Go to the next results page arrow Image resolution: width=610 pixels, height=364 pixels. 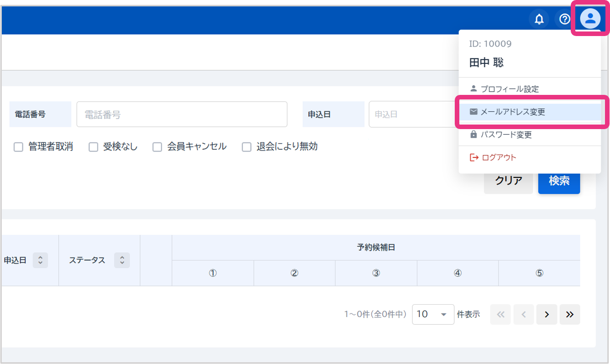click(547, 314)
